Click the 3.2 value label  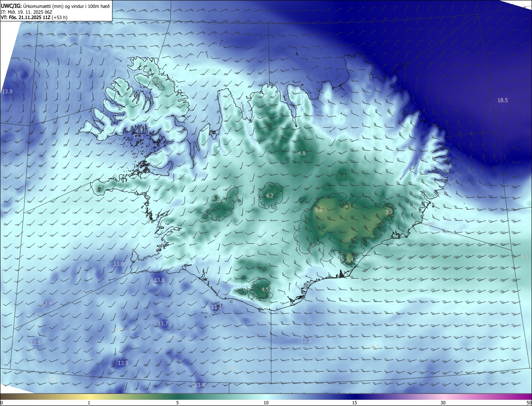318,210
